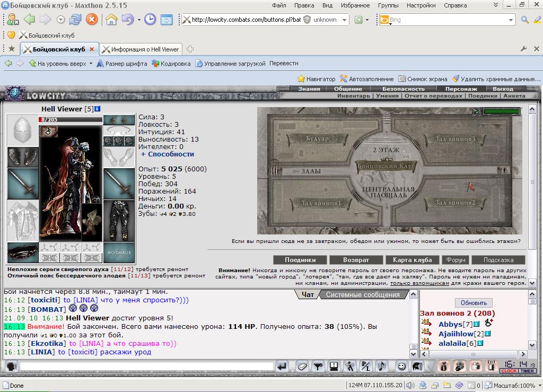
Task: Click the Возврат button
Action: click(356, 260)
